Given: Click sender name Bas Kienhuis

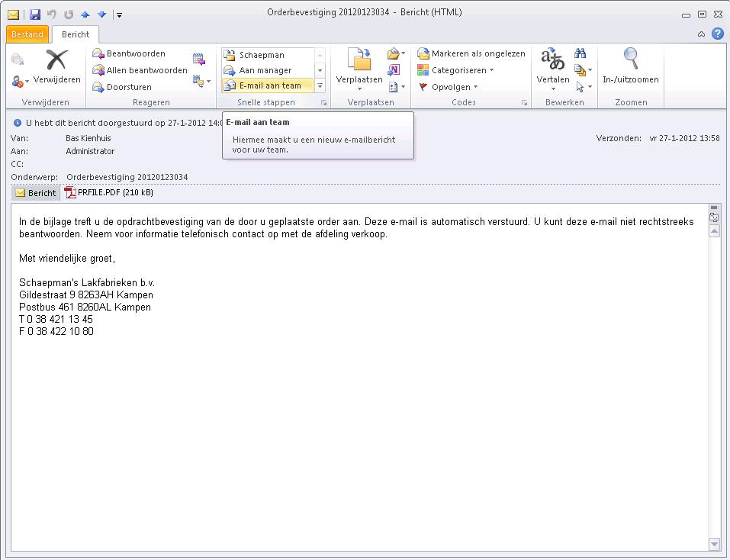Looking at the screenshot, I should (88, 138).
